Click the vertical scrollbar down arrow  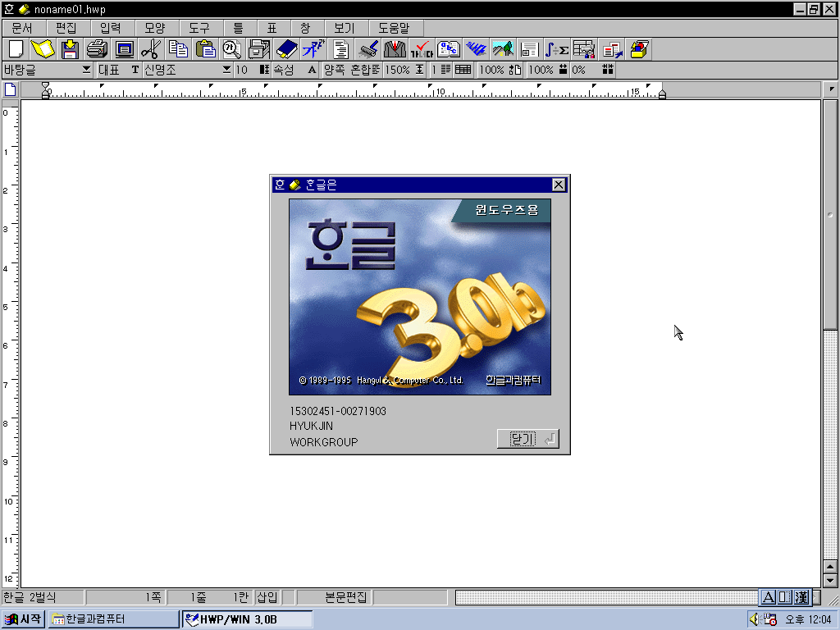(830, 580)
